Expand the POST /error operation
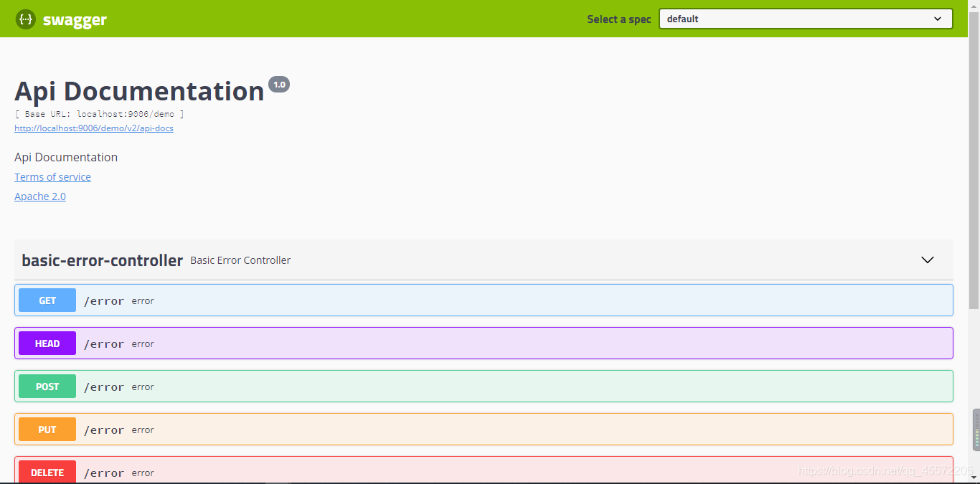 click(430, 386)
